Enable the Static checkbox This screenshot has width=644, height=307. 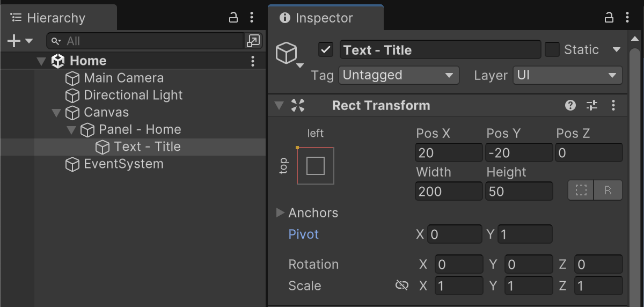click(x=552, y=50)
